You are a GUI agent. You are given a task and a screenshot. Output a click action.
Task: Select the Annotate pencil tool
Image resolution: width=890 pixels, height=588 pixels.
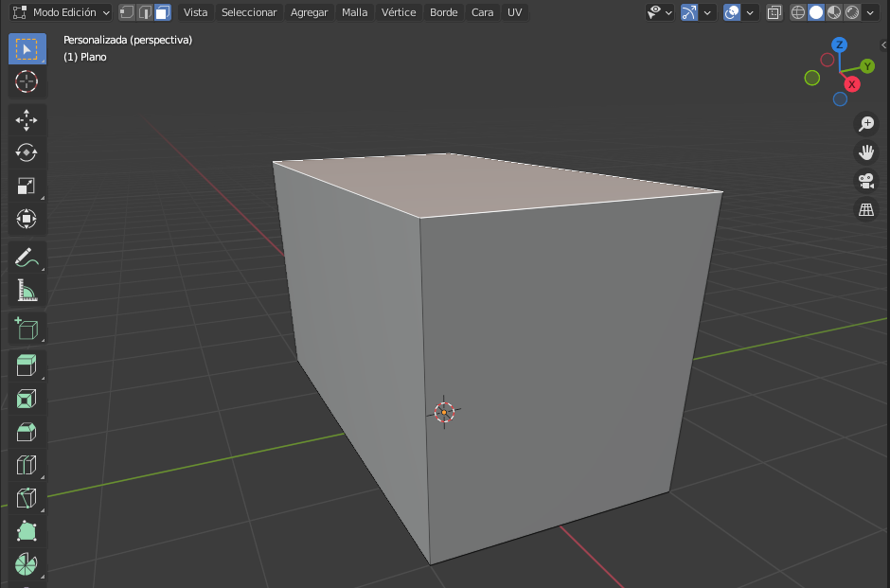pos(27,255)
